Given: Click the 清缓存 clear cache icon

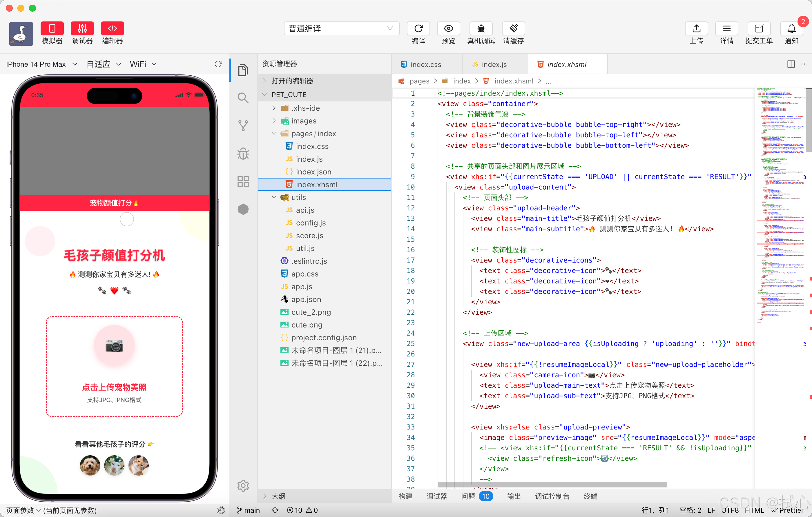Looking at the screenshot, I should click(513, 29).
